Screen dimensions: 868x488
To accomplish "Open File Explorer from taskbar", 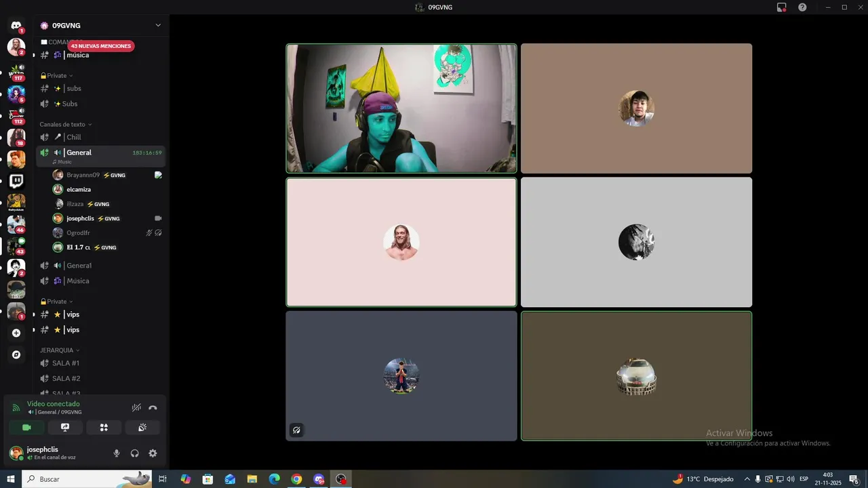I will click(252, 479).
